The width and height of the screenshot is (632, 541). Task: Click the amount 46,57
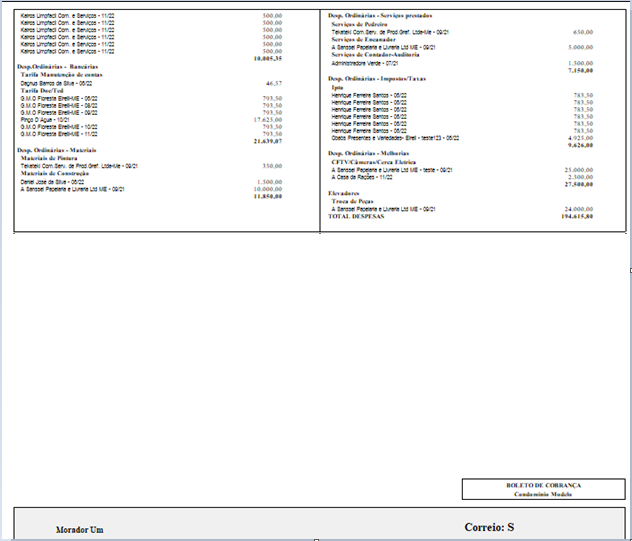pos(274,83)
